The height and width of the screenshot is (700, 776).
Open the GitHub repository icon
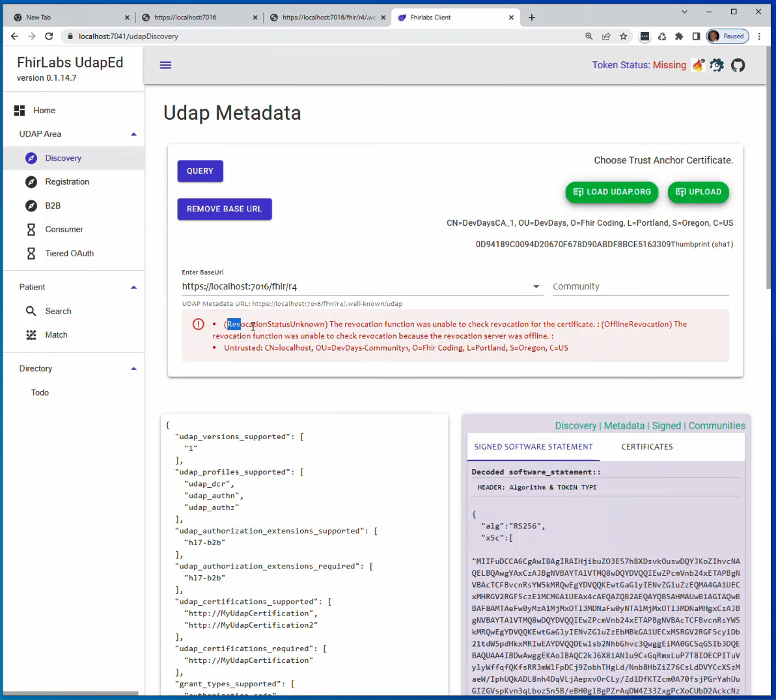(738, 65)
